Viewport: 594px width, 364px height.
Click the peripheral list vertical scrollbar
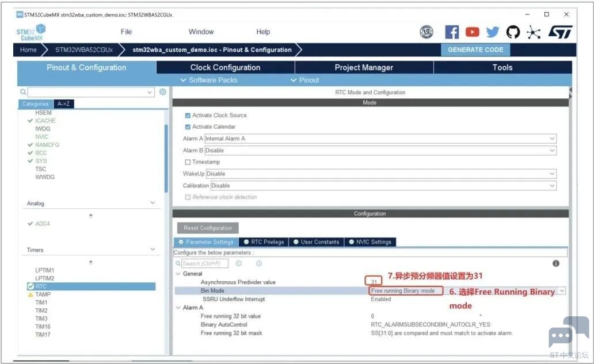166,159
